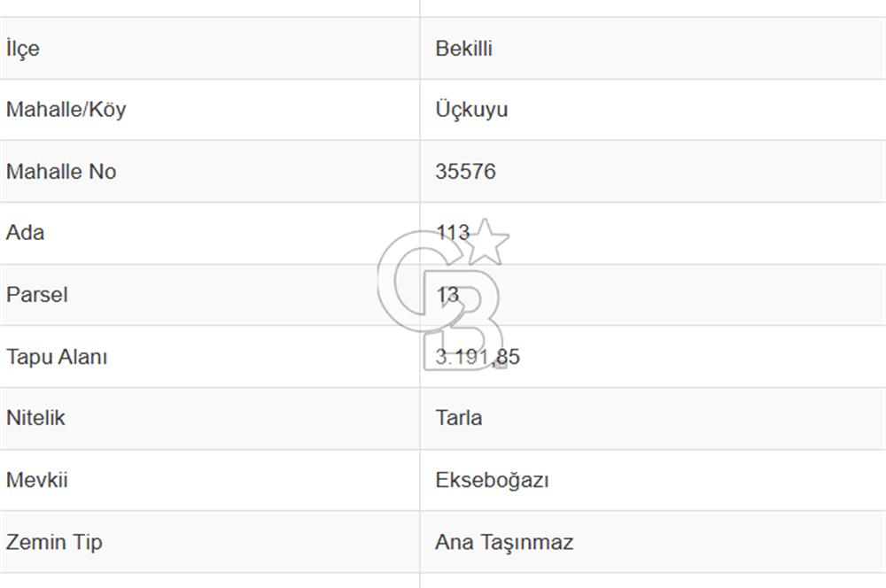The width and height of the screenshot is (886, 588).
Task: Select the Ana Taşınmaz value
Action: [x=504, y=542]
